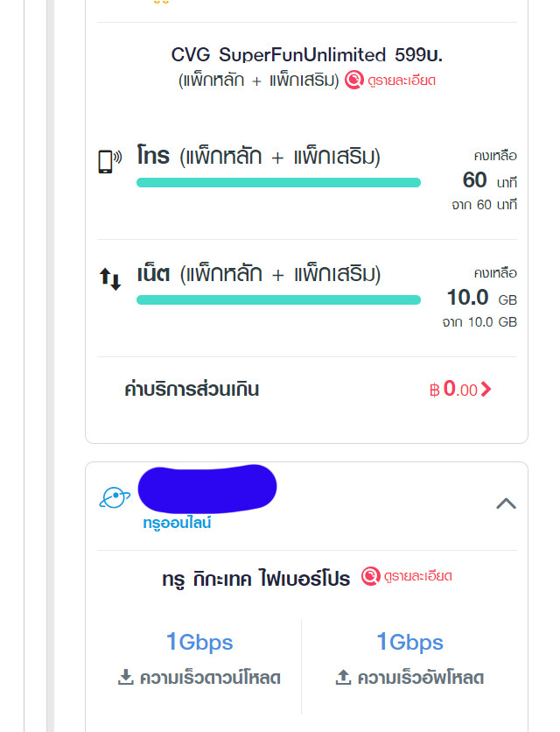Click the planet icon for ทรูออนไลน์
Image resolution: width=560 pixels, height=732 pixels.
point(115,497)
